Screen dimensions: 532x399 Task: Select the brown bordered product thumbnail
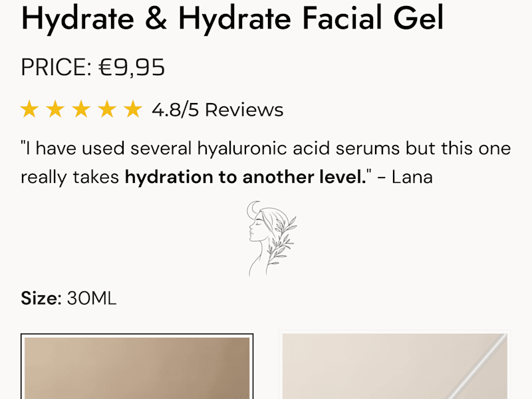(x=137, y=366)
